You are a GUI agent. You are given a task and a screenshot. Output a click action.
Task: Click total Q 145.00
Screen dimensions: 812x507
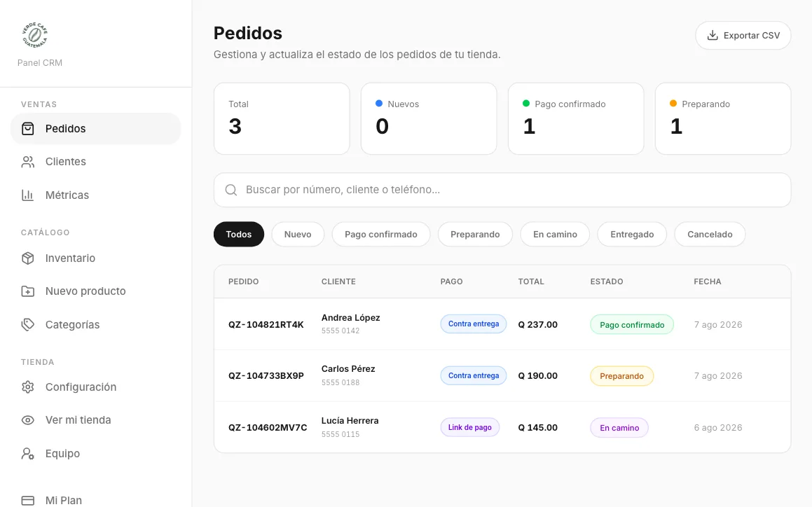pos(537,428)
